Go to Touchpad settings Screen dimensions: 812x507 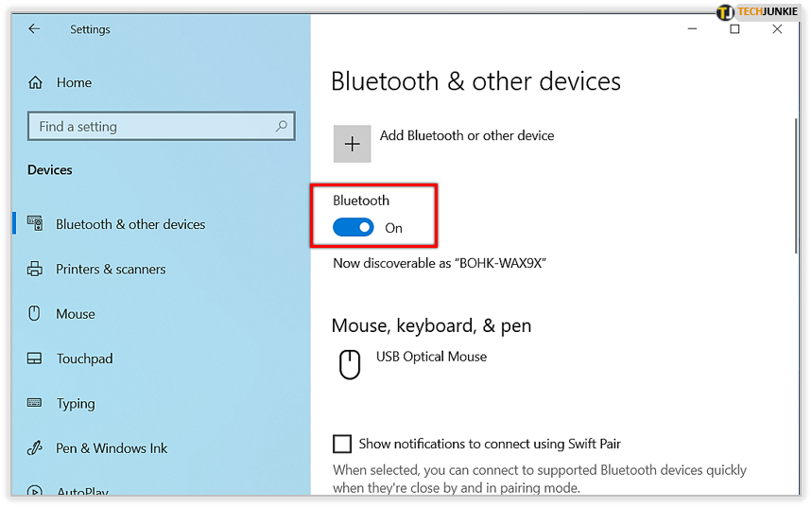(84, 358)
